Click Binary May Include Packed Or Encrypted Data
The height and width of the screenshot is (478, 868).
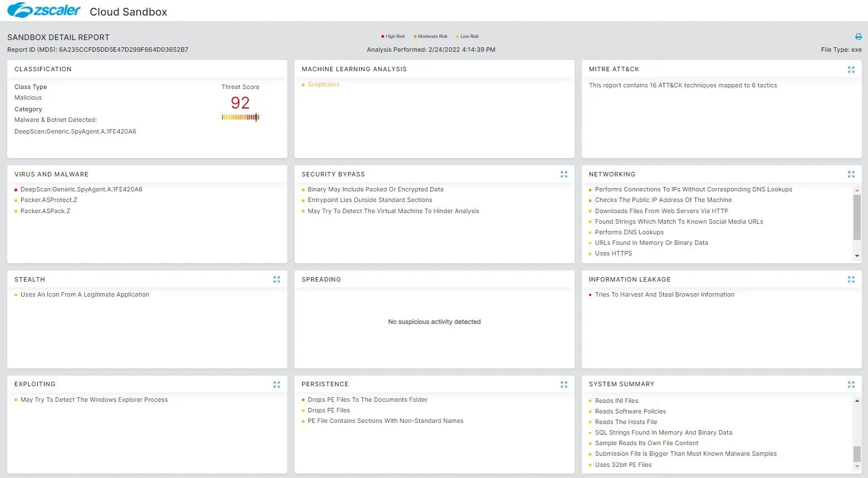pyautogui.click(x=376, y=190)
